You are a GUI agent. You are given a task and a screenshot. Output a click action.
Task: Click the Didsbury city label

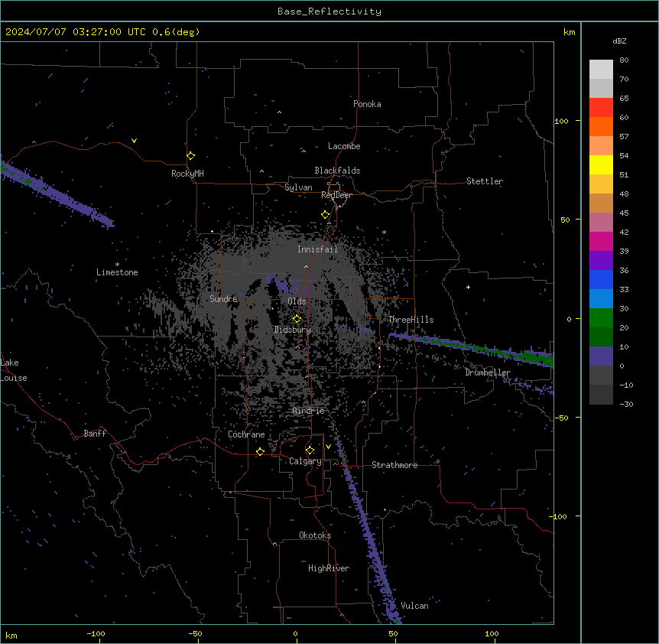[293, 330]
